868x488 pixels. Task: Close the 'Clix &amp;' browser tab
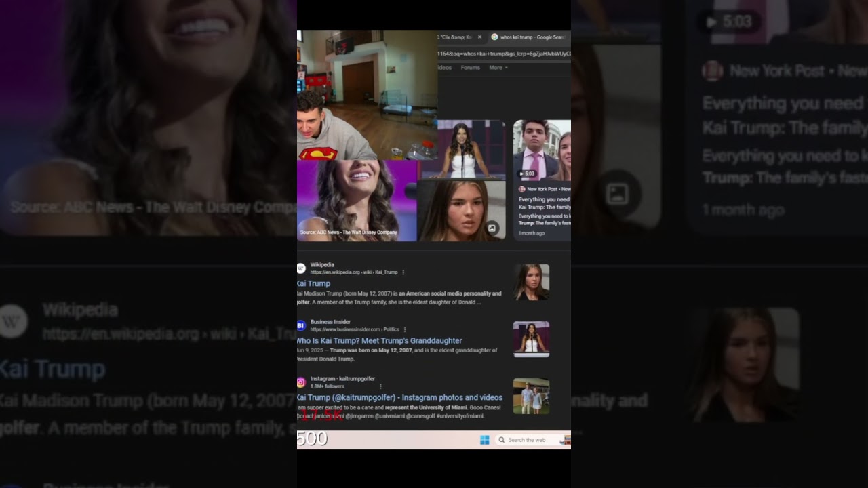click(x=479, y=37)
